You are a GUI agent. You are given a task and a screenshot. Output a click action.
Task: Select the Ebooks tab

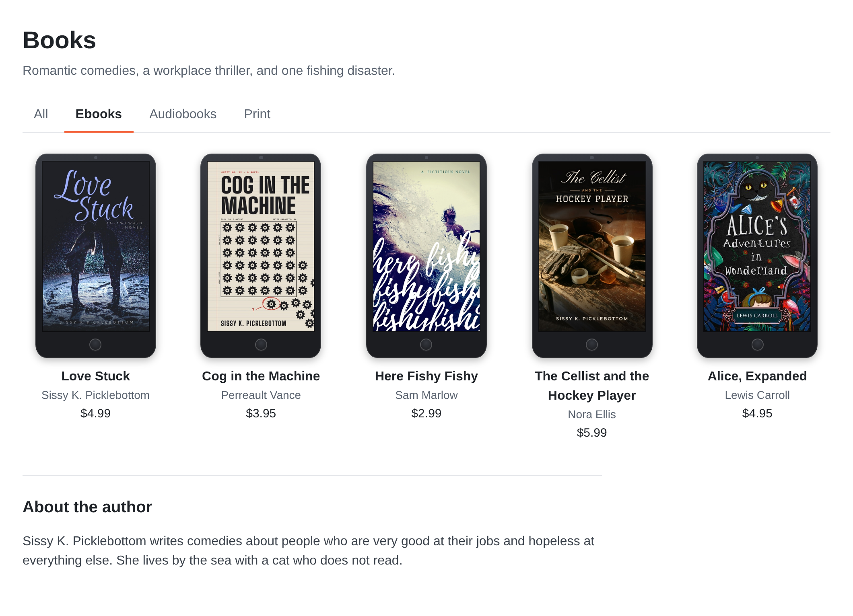click(x=99, y=114)
